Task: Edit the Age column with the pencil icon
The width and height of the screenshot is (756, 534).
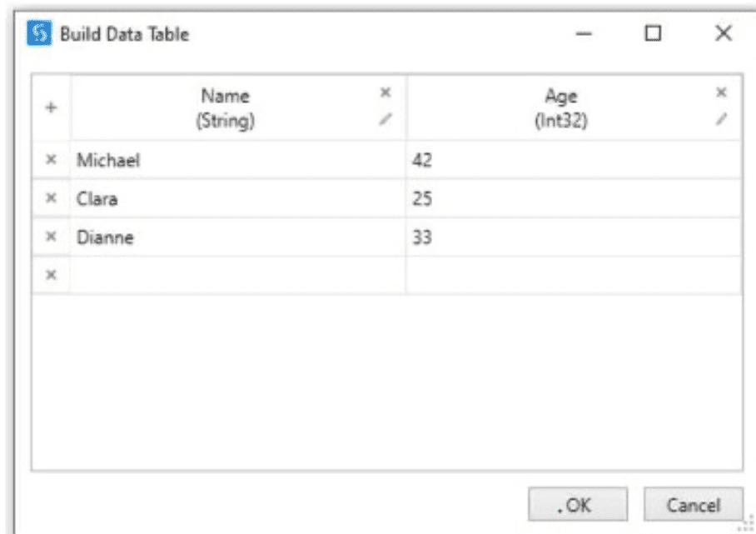Action: pyautogui.click(x=721, y=118)
